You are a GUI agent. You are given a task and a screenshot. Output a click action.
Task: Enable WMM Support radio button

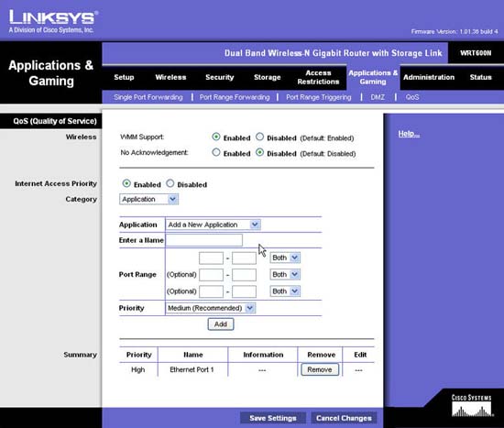[216, 137]
